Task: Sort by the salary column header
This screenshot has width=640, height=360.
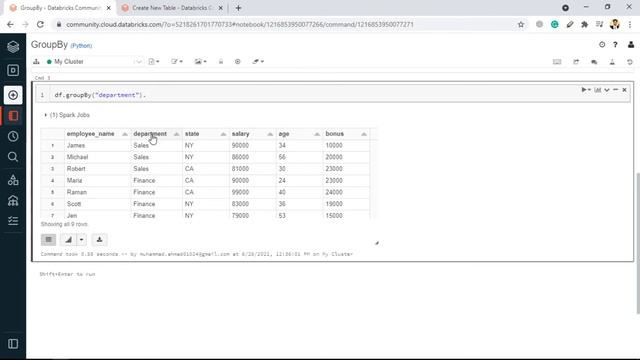Action: (252, 134)
